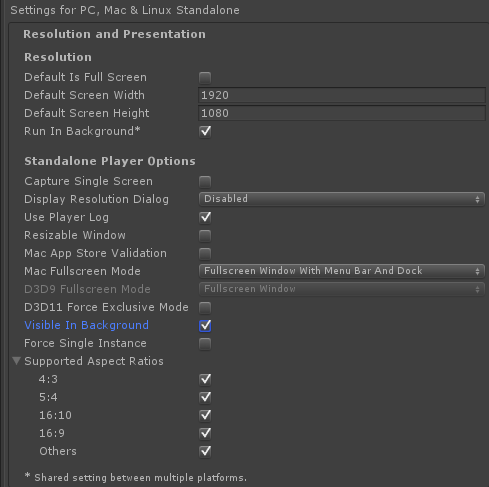Uncheck the 5:4 aspect ratio
The image size is (489, 487).
(205, 397)
